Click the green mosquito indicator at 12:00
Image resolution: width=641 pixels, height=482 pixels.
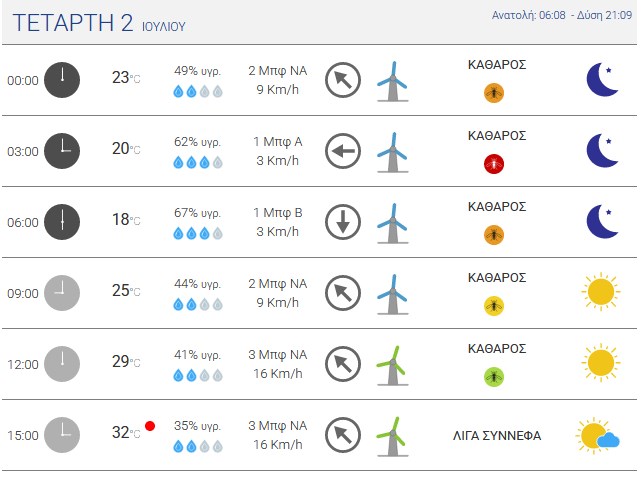pos(494,377)
